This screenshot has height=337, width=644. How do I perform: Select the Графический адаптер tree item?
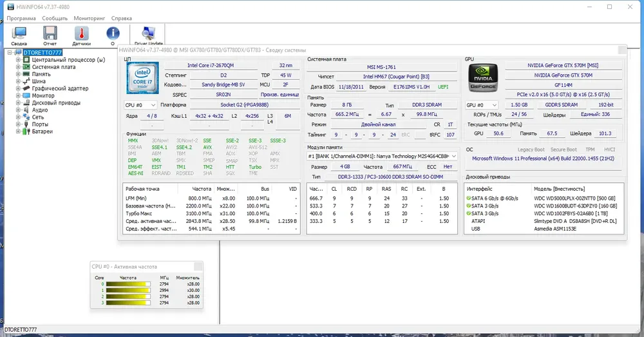click(60, 88)
